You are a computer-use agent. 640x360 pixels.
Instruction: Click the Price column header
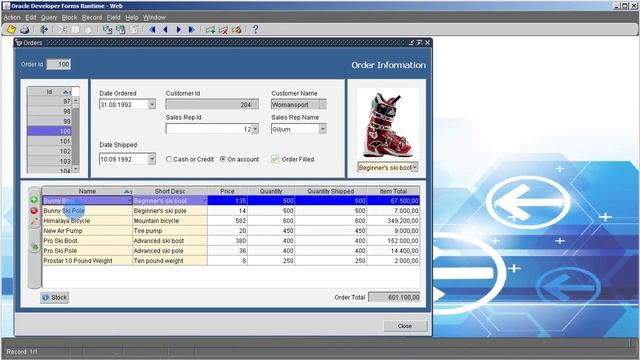(227, 191)
